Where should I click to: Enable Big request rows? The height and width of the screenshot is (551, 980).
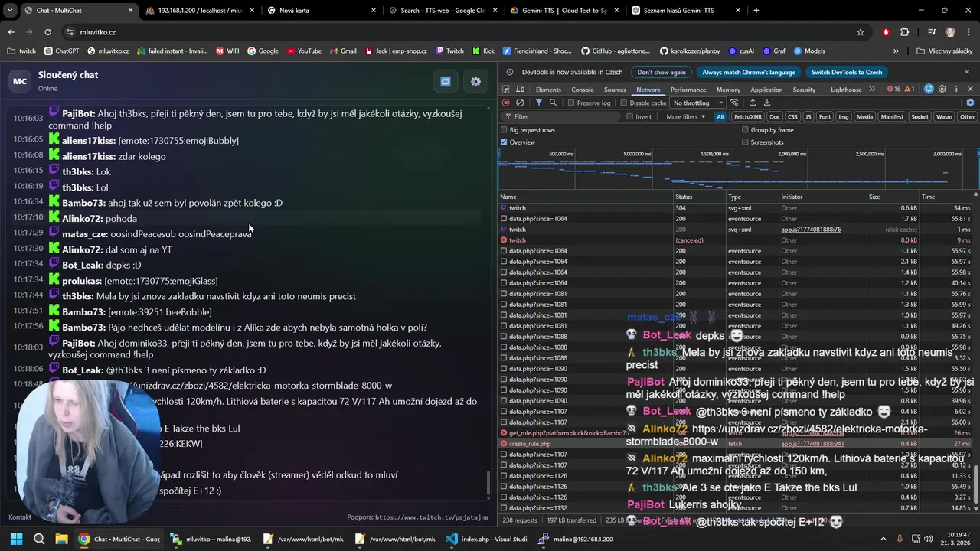504,130
